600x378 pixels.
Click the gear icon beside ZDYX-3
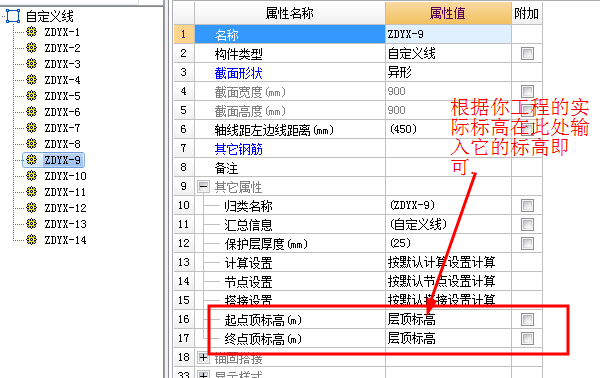tap(31, 64)
